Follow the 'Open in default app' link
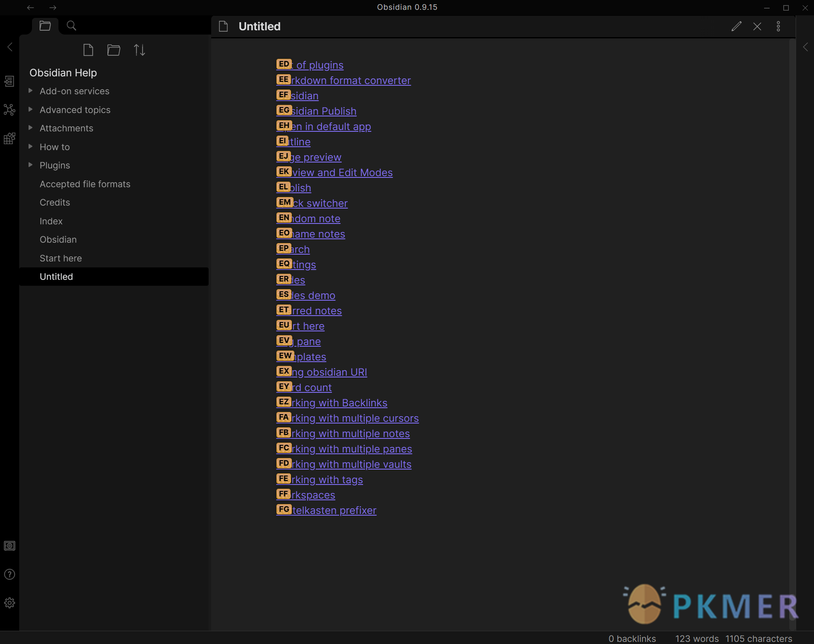The height and width of the screenshot is (644, 814). (323, 126)
